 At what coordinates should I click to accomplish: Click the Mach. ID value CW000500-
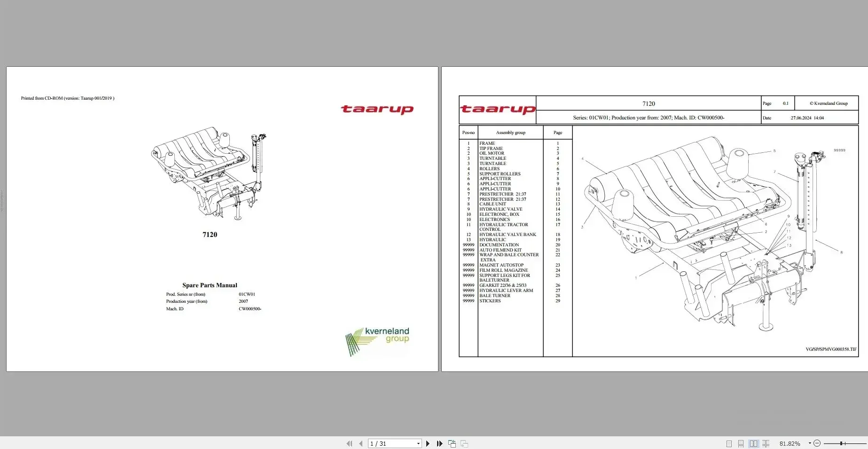click(250, 309)
